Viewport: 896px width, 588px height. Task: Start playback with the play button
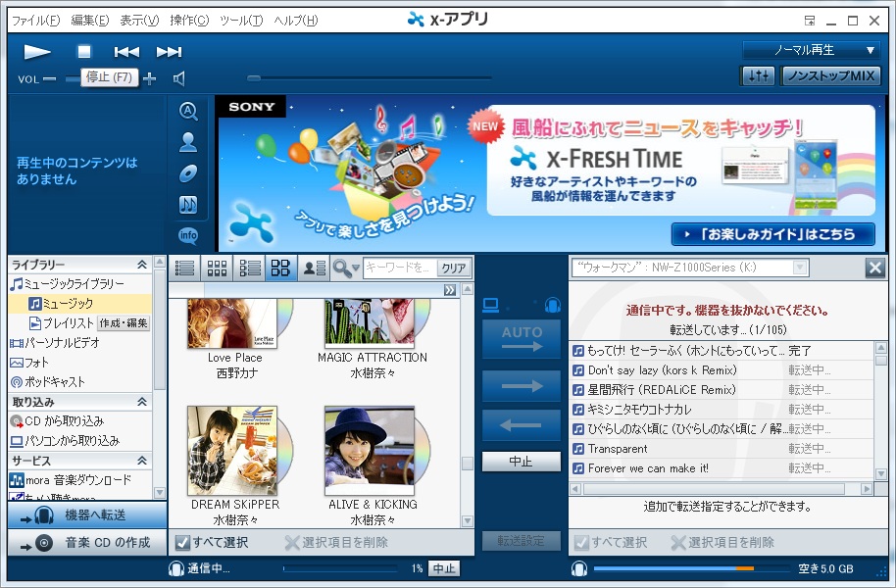(x=36, y=52)
